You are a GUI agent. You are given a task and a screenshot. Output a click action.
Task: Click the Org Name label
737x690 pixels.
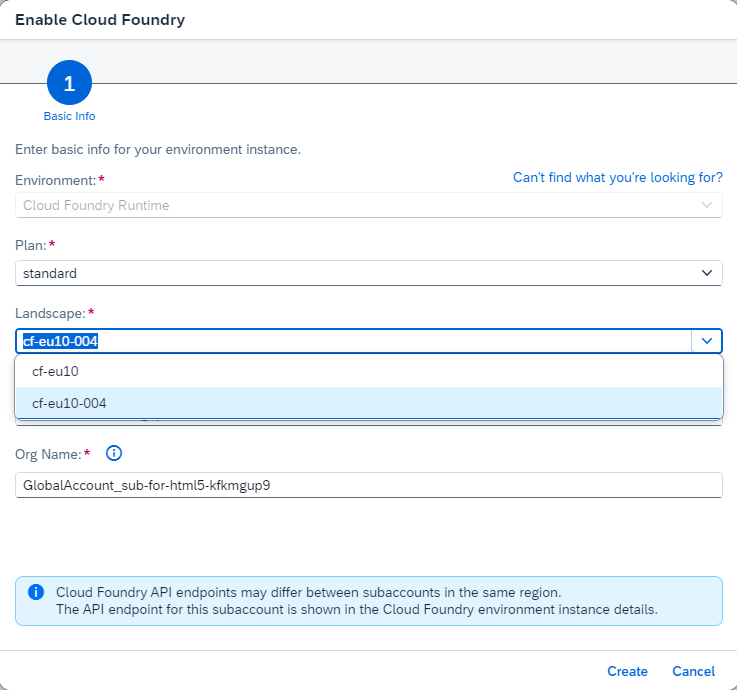[48, 454]
